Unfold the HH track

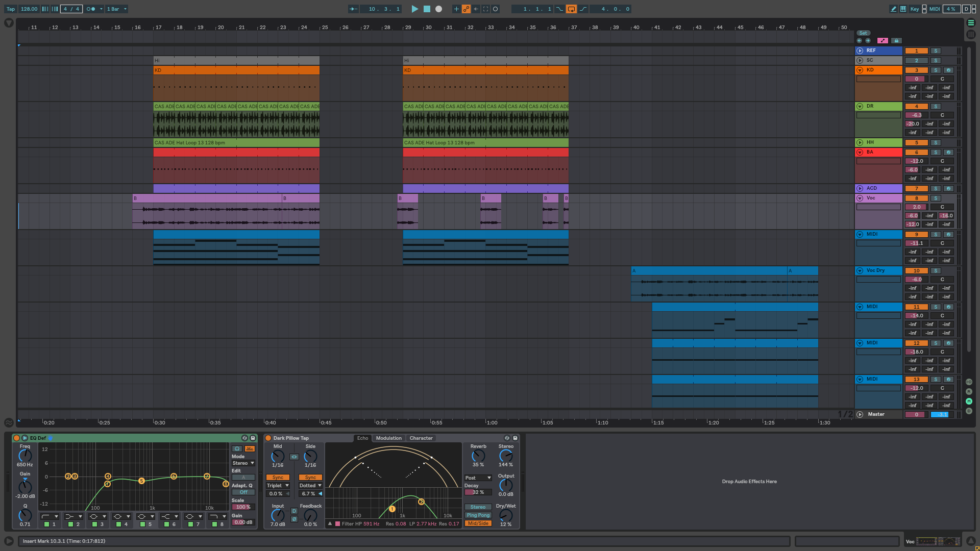pos(860,142)
